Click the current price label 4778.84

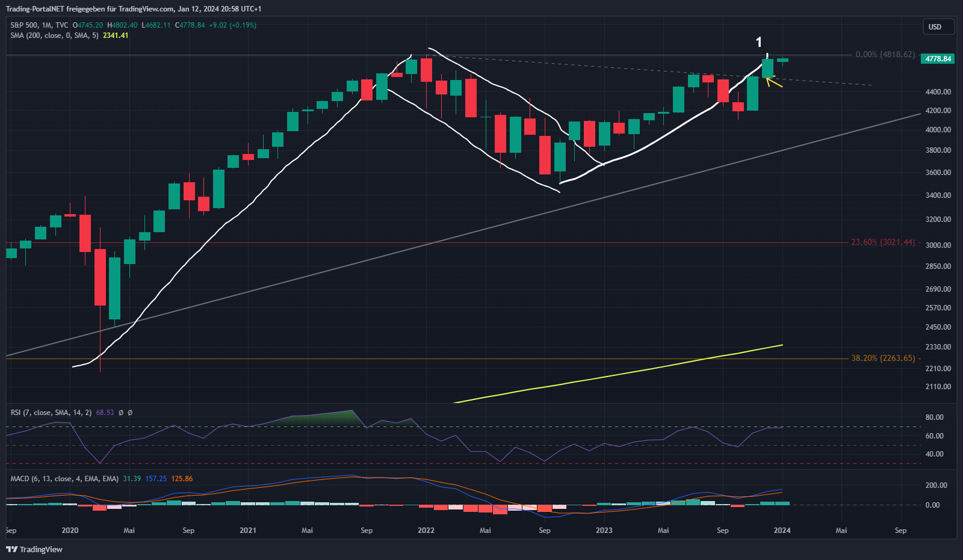[938, 59]
